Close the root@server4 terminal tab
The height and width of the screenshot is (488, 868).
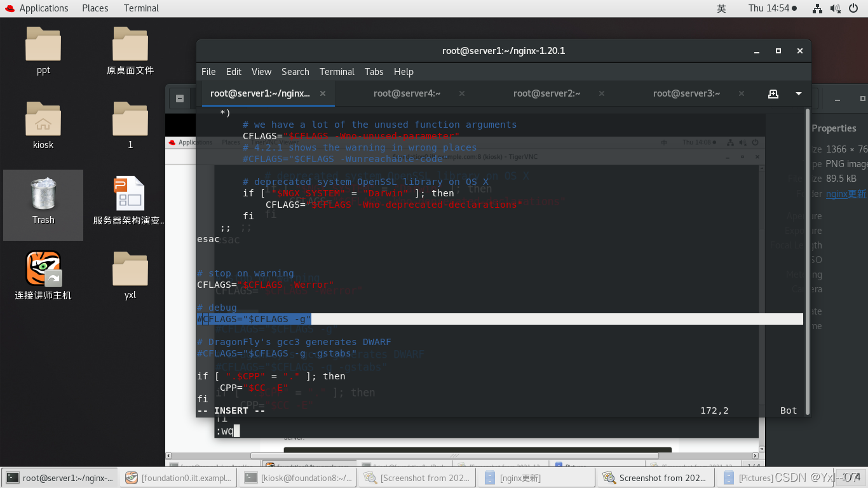(x=462, y=93)
